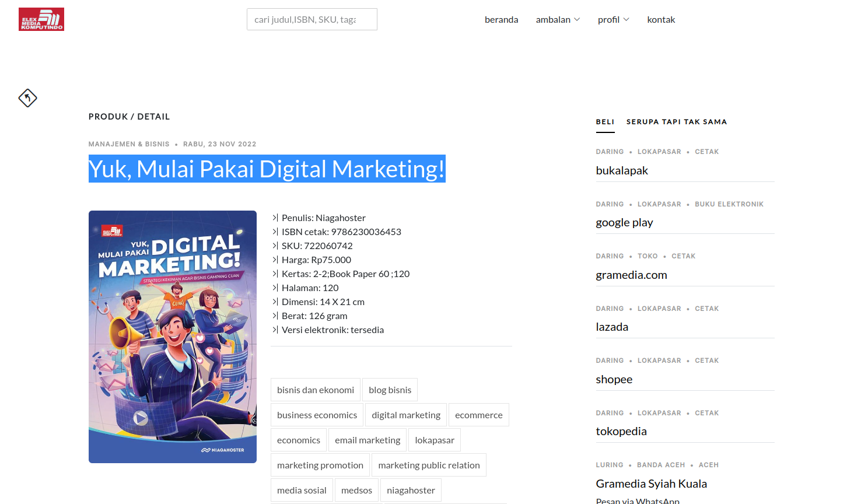Expand the ambalan dropdown menu
Image resolution: width=854 pixels, height=504 pixels.
(x=558, y=19)
